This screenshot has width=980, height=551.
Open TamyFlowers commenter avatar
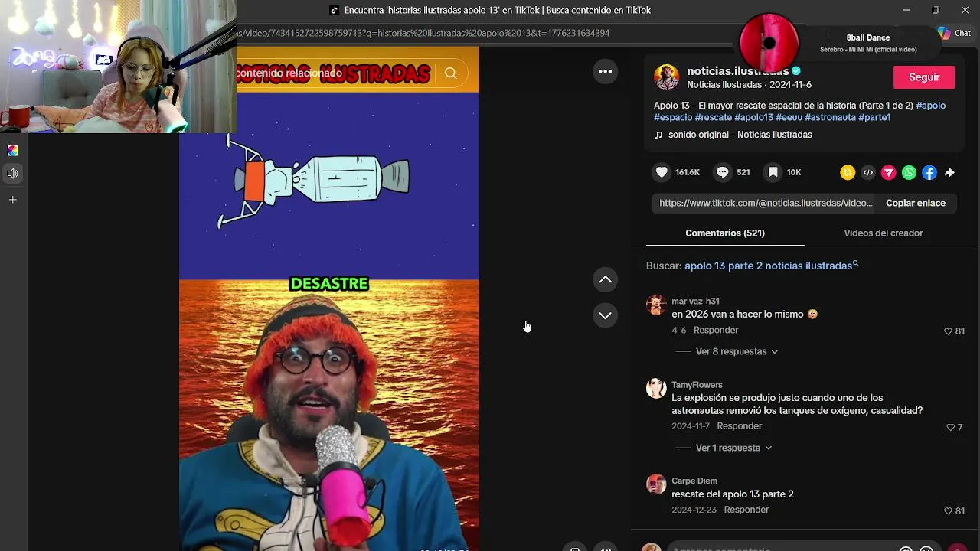[x=656, y=388]
